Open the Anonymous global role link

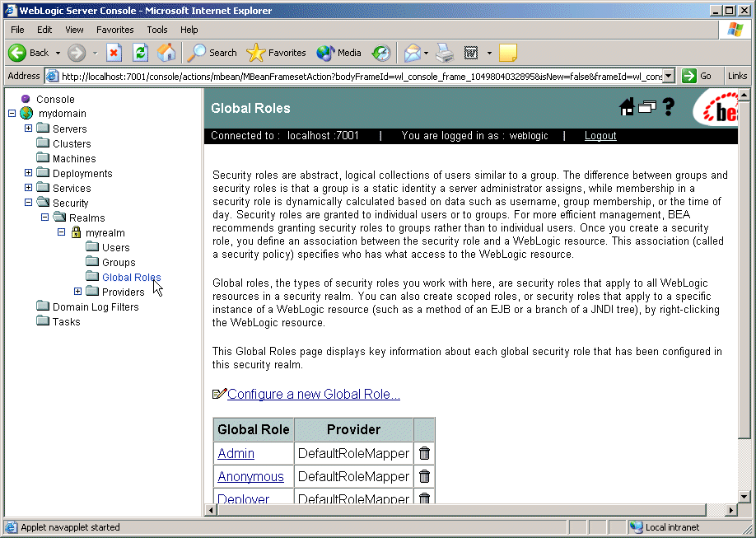pyautogui.click(x=250, y=477)
